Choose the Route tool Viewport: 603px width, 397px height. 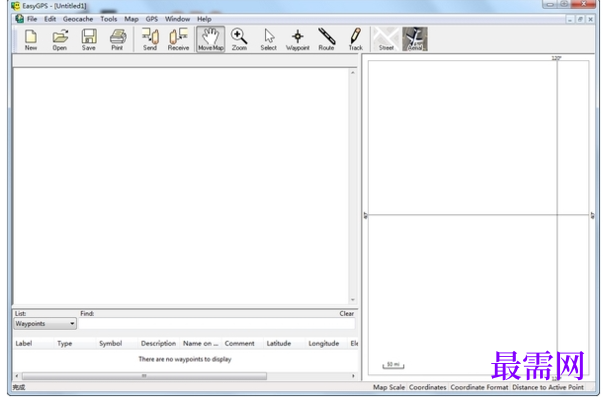326,40
